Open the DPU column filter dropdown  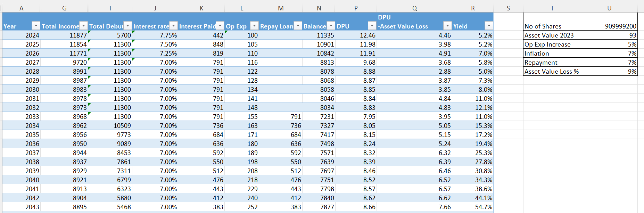[372, 26]
